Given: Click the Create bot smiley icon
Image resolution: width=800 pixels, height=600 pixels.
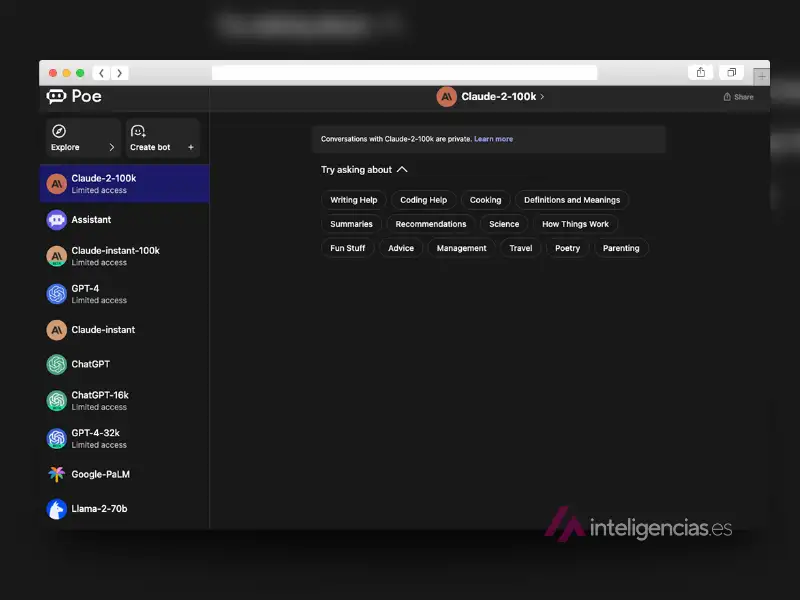Looking at the screenshot, I should pyautogui.click(x=138, y=131).
